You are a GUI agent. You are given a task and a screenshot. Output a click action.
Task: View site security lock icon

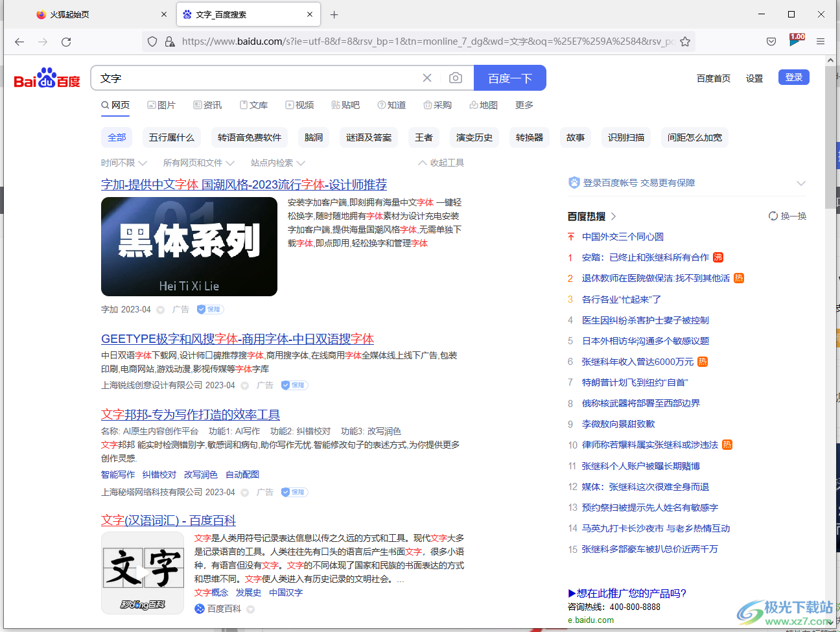tap(170, 41)
